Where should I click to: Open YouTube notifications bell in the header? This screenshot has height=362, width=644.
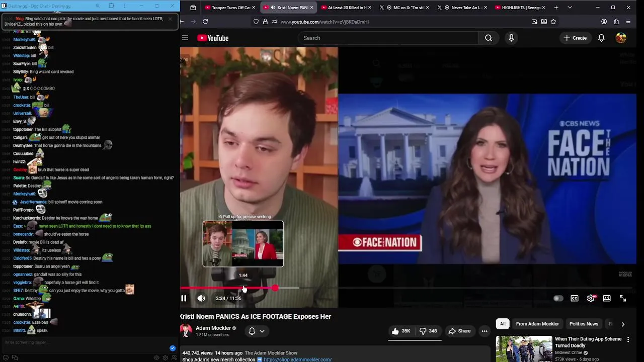pos(601,38)
